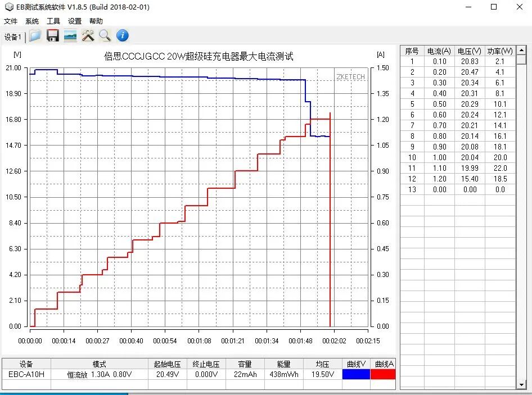The image size is (532, 395).
Task: Select voltage cell 20.83 in row 1
Action: 470,61
